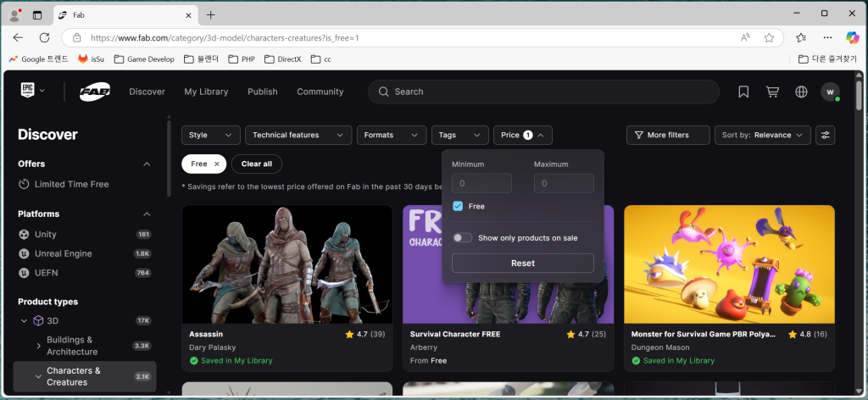Focus the Fab search box
This screenshot has width=868, height=400.
543,92
